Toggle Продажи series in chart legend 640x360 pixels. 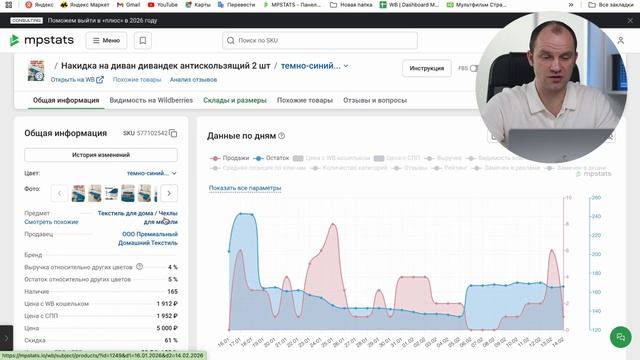coord(229,158)
